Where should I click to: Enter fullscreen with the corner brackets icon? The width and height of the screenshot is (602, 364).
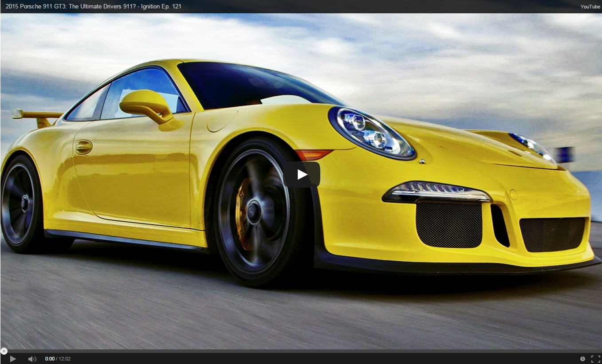point(595,359)
